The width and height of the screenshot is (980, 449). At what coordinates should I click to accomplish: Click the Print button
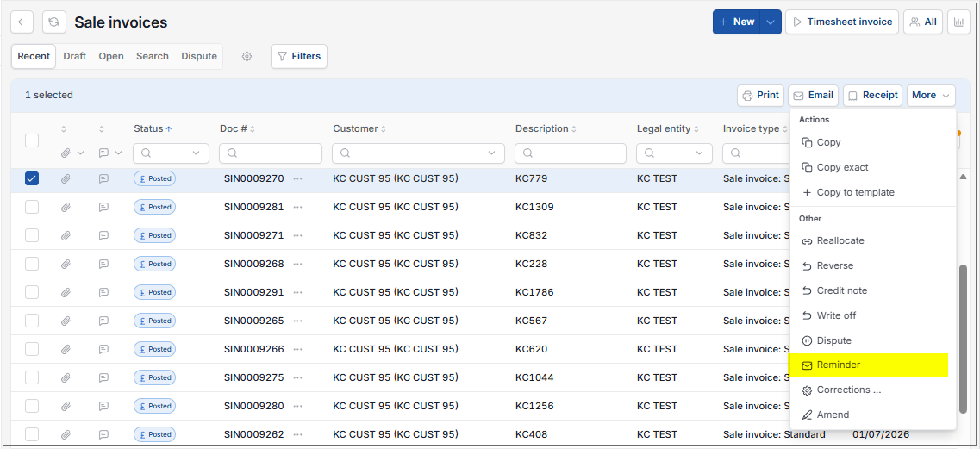click(x=760, y=96)
